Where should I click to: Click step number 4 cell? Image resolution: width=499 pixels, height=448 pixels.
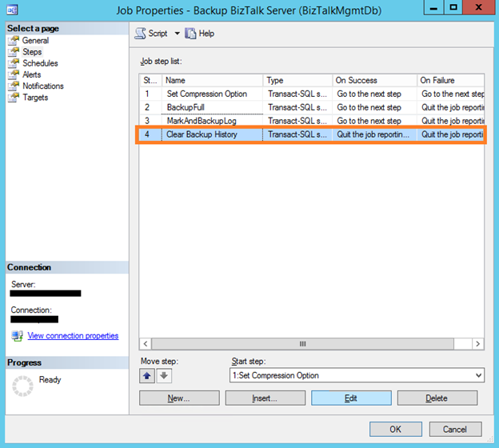click(x=151, y=134)
